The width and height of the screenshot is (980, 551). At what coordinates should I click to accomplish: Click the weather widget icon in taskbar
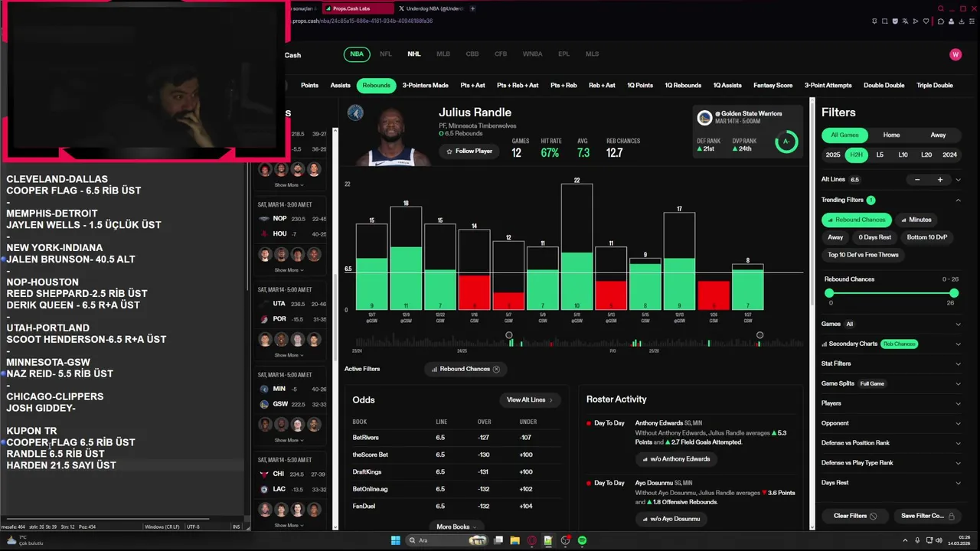(x=11, y=540)
